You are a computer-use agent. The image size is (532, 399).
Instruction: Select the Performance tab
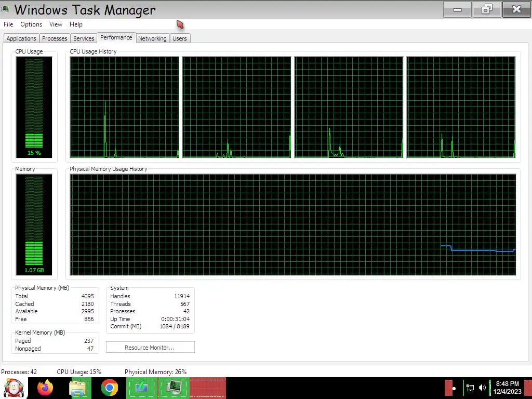116,37
